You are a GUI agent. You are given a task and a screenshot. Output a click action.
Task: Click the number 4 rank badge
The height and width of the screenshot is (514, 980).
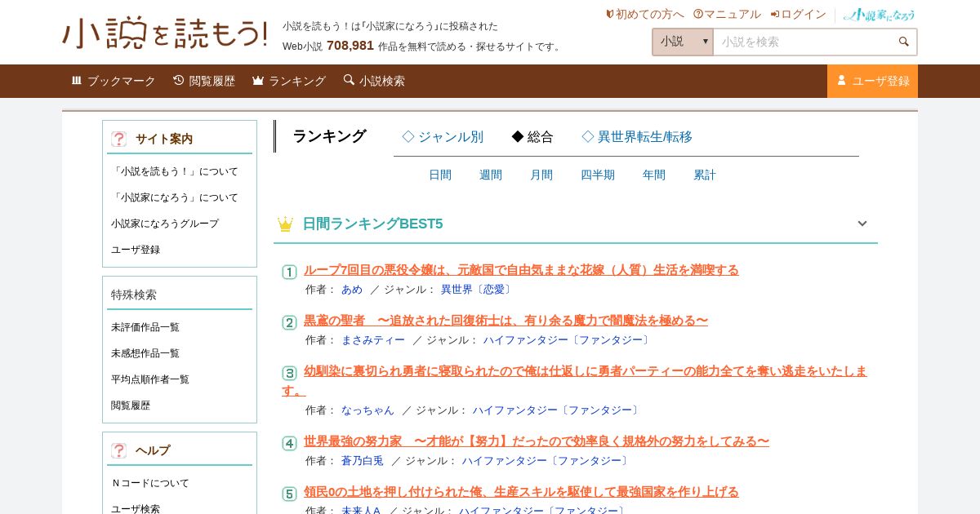point(289,443)
